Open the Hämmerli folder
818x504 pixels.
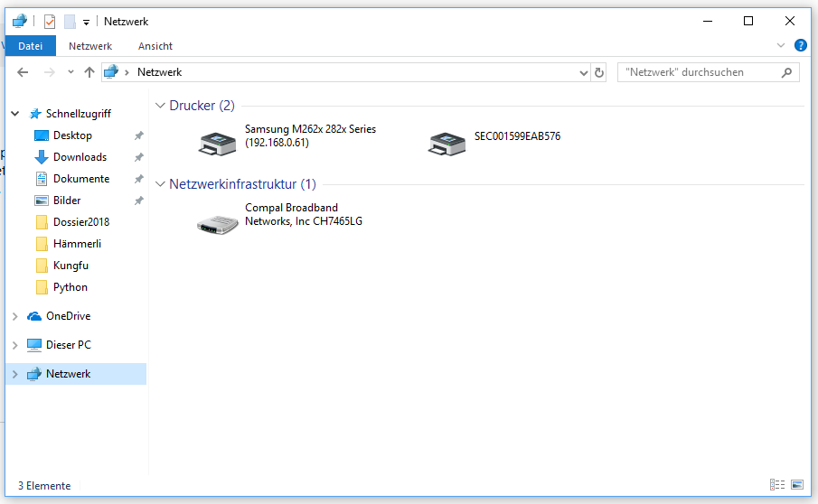[x=77, y=244]
